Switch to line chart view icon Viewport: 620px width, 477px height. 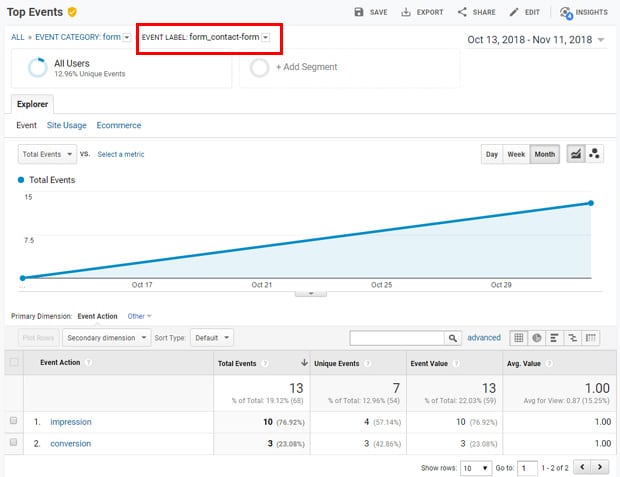coord(576,154)
